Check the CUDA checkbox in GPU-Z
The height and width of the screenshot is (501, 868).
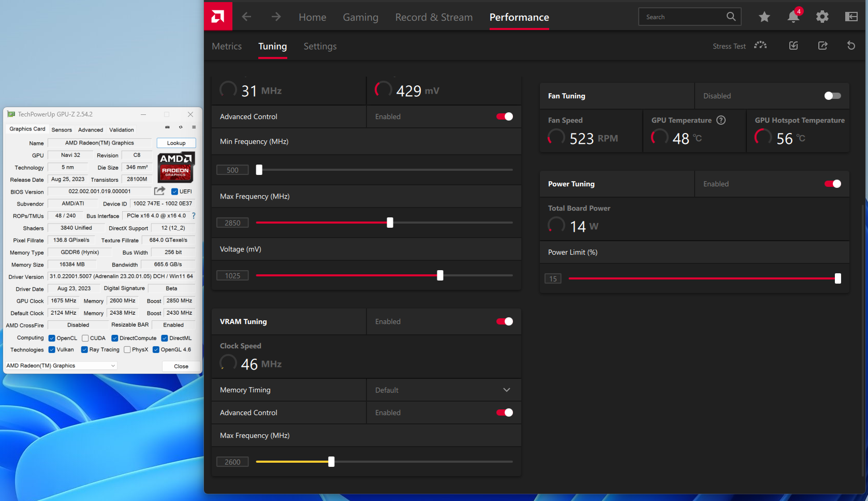[85, 338]
